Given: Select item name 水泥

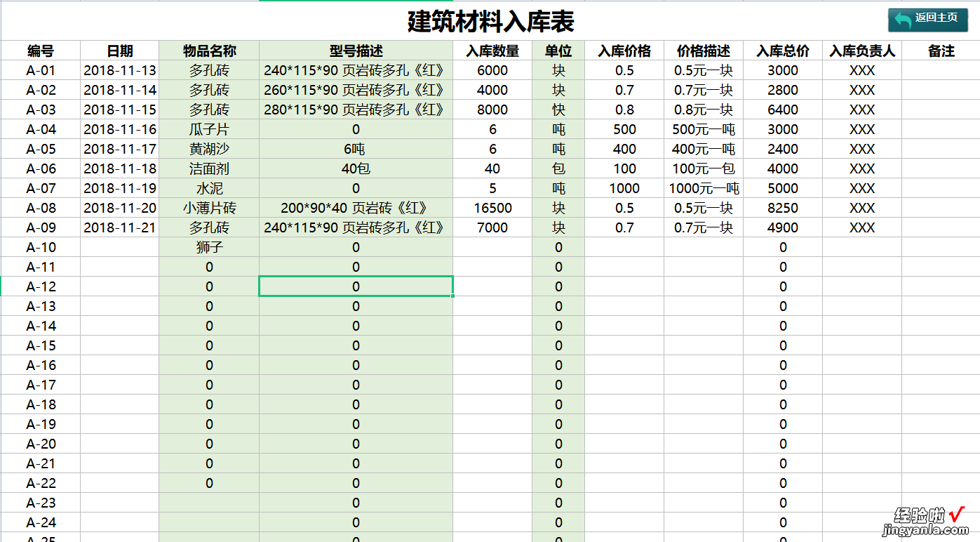Looking at the screenshot, I should (x=210, y=188).
